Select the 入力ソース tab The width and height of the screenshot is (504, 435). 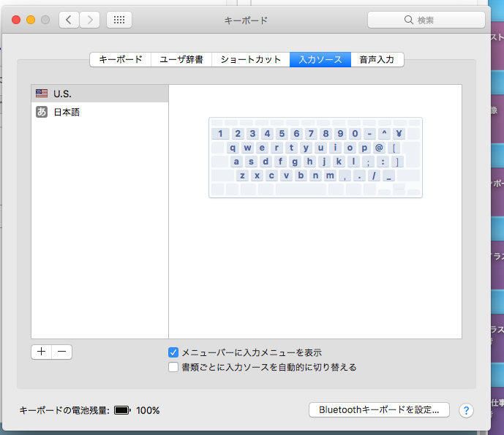320,60
